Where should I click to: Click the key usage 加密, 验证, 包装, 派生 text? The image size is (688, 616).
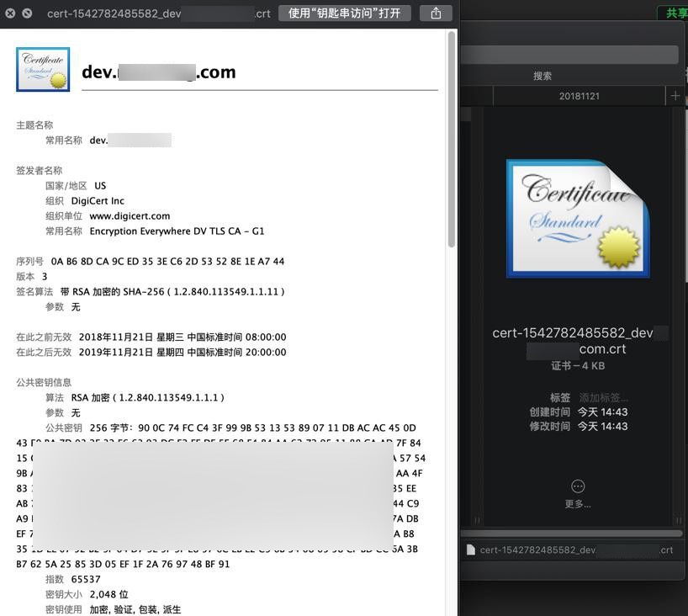[135, 610]
